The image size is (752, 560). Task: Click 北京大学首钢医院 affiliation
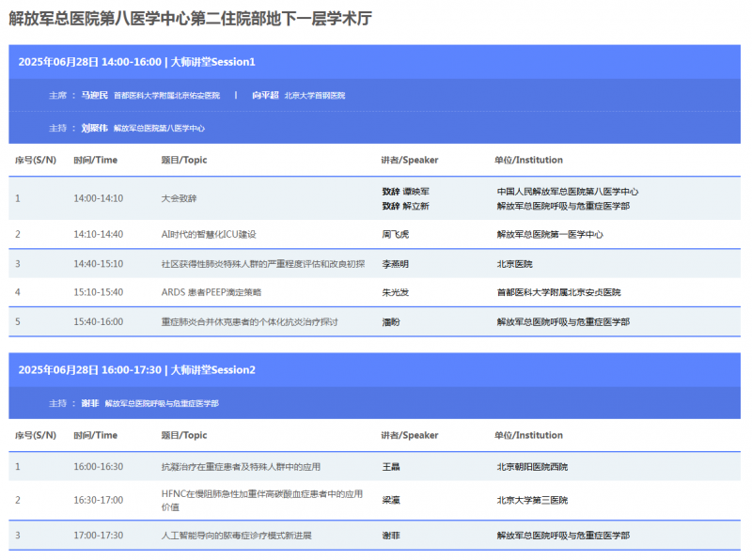pyautogui.click(x=315, y=96)
